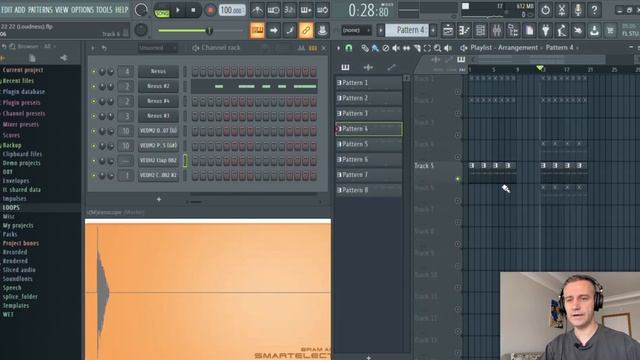The image size is (640, 360).
Task: Click the green playhead marker on timeline
Action: pyautogui.click(x=540, y=68)
